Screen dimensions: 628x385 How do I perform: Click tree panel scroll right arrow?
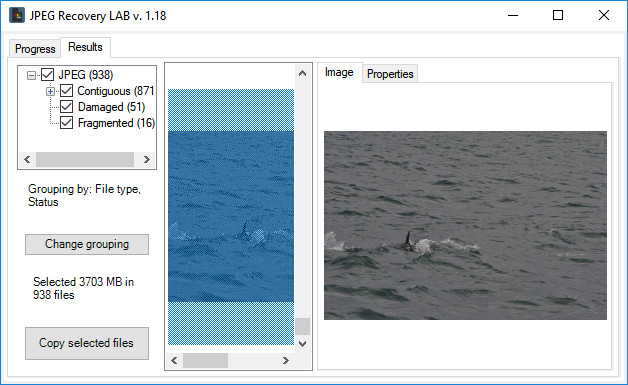(147, 159)
